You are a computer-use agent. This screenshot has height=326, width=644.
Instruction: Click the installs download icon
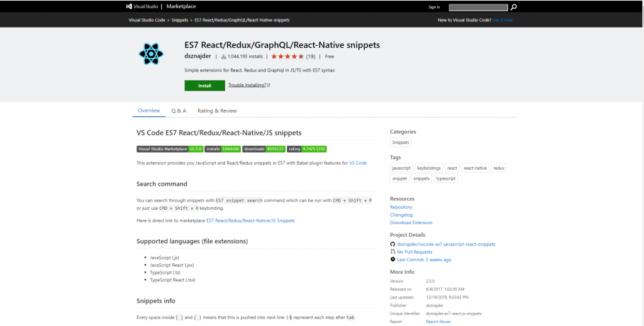pyautogui.click(x=224, y=57)
